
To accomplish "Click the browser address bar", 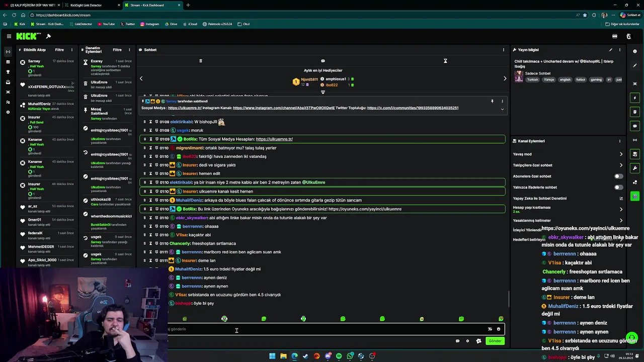I will click(x=302, y=15).
